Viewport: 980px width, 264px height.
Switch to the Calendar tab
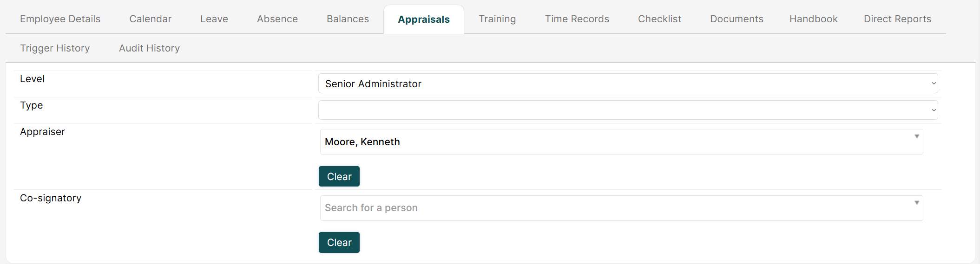150,19
